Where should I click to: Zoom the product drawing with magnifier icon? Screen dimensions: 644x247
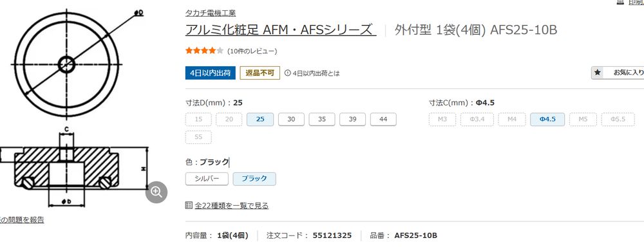pyautogui.click(x=156, y=192)
